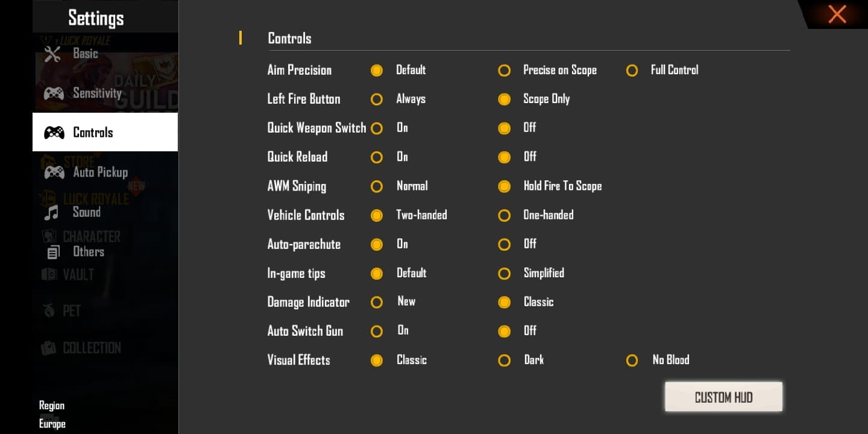868x434 pixels.
Task: Click the gamepad icon beside Auto Pickup
Action: tap(54, 172)
